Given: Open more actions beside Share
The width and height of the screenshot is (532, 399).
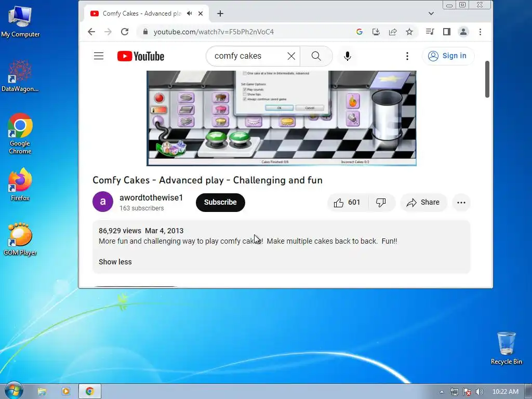Looking at the screenshot, I should [x=461, y=203].
